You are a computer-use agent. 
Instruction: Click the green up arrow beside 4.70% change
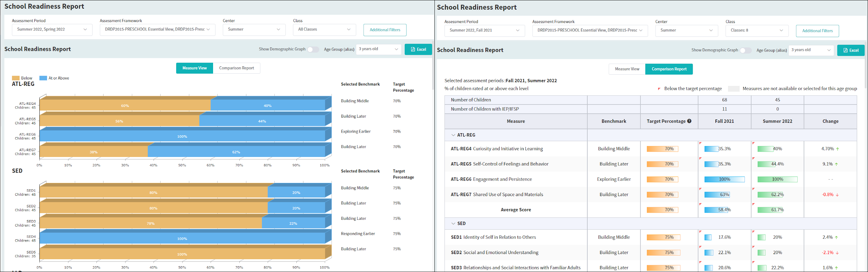(x=838, y=149)
